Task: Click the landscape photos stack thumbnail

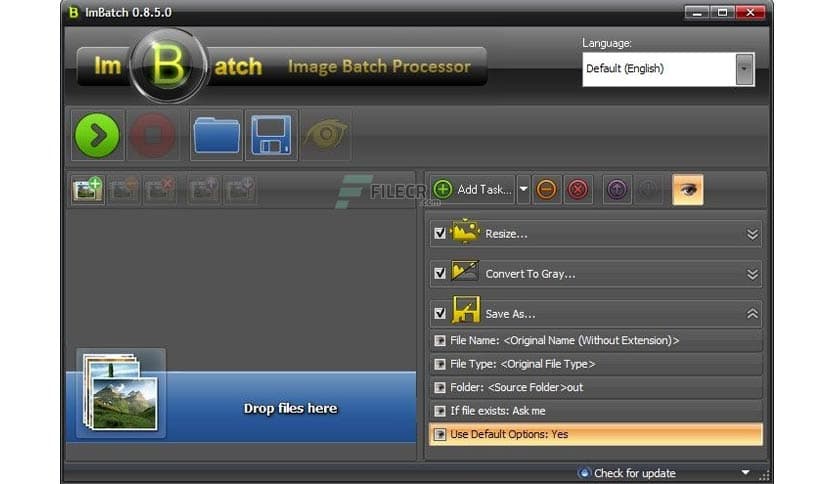Action: pos(120,393)
